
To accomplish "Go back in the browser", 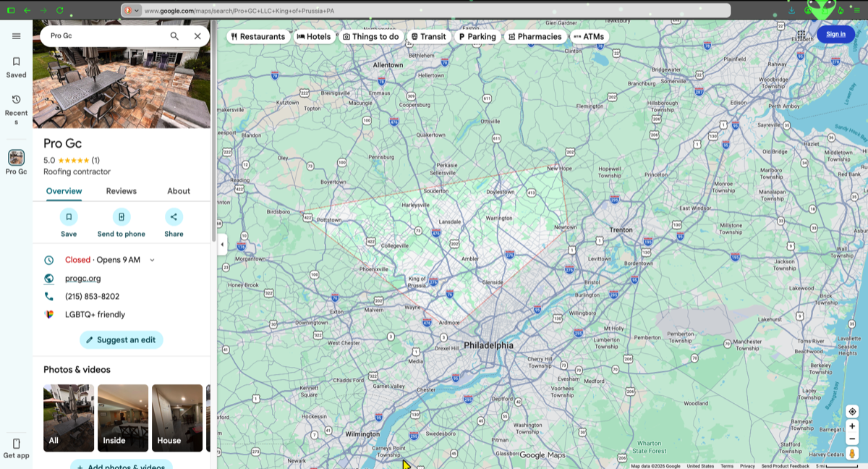I will coord(27,10).
